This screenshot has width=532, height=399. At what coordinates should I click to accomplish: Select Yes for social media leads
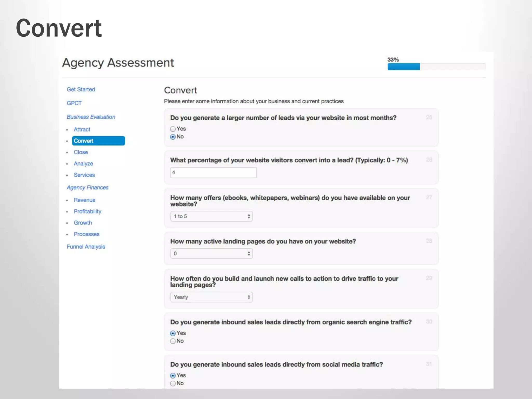[x=173, y=376]
